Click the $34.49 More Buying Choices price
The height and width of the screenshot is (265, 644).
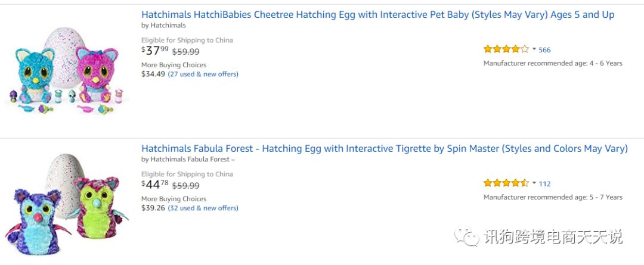(x=153, y=74)
